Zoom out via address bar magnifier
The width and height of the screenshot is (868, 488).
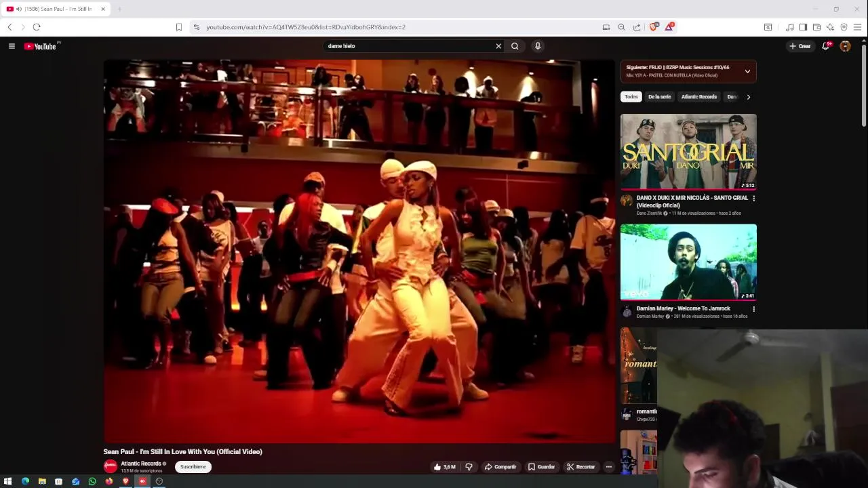[621, 27]
